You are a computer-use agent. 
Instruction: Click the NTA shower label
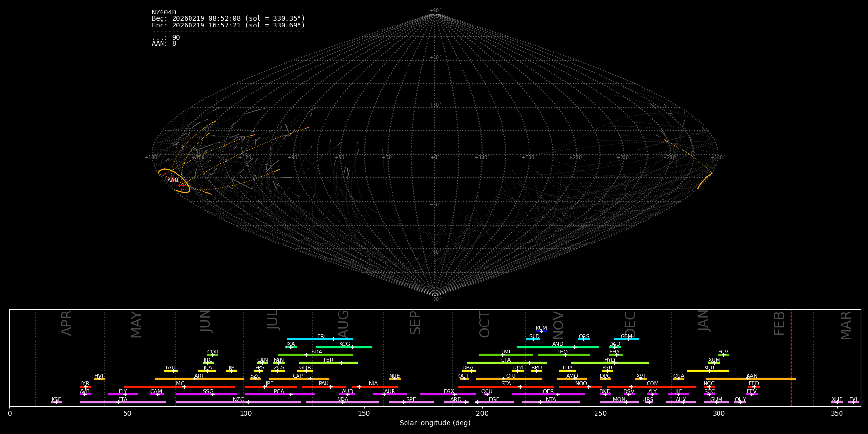pos(551,400)
